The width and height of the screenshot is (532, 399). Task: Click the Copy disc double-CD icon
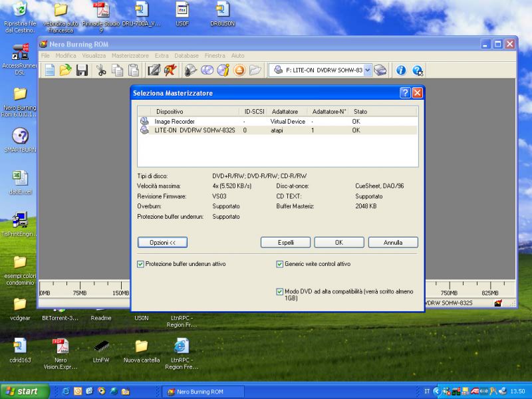point(207,70)
